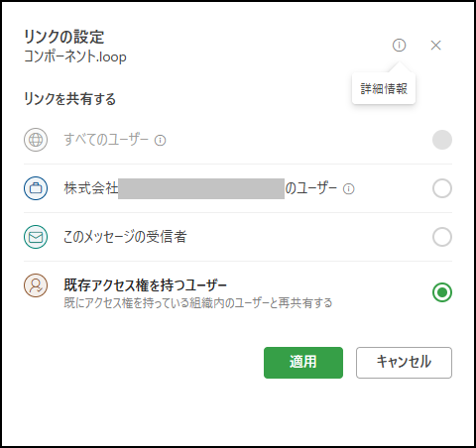Click the globe icon for すべてのユーザー

(36, 140)
